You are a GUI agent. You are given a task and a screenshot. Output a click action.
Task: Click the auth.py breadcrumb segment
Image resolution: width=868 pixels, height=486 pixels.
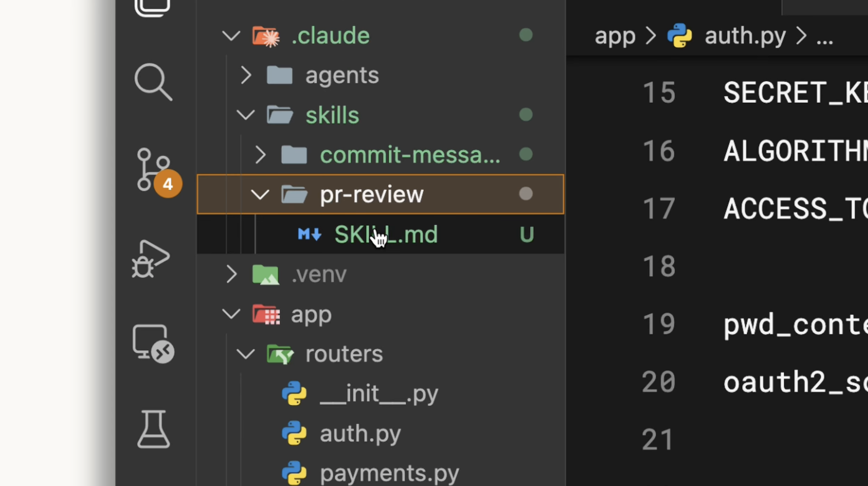(x=745, y=36)
